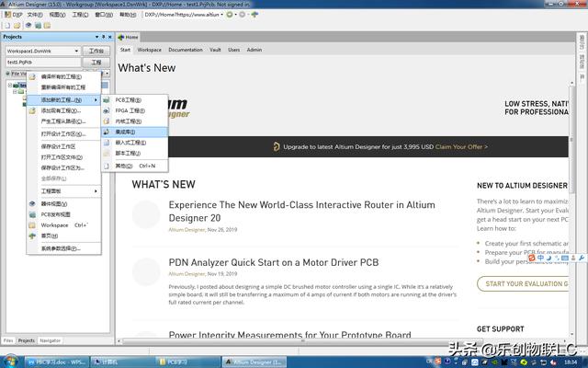Click the green back navigation icon
The image size is (588, 368).
coord(230,15)
